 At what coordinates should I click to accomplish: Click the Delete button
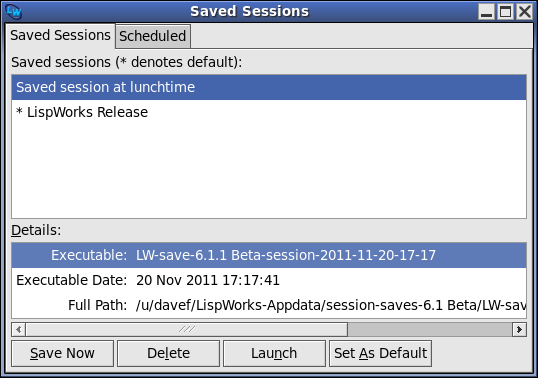pos(168,353)
